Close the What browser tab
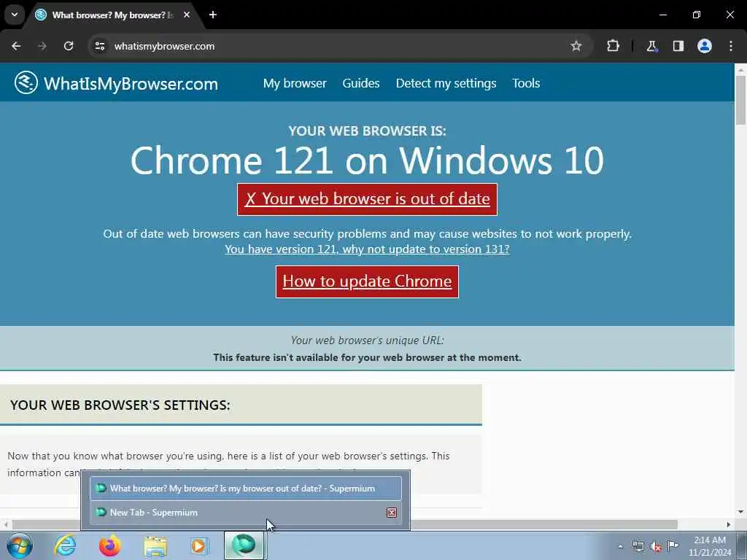 [187, 15]
